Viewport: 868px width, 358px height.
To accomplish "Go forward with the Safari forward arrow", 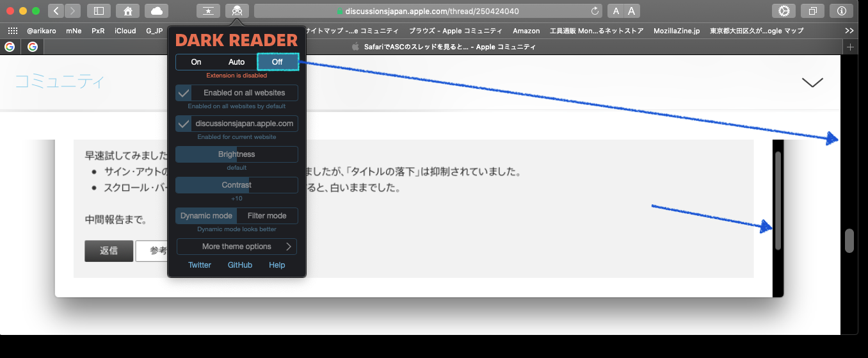I will (73, 11).
